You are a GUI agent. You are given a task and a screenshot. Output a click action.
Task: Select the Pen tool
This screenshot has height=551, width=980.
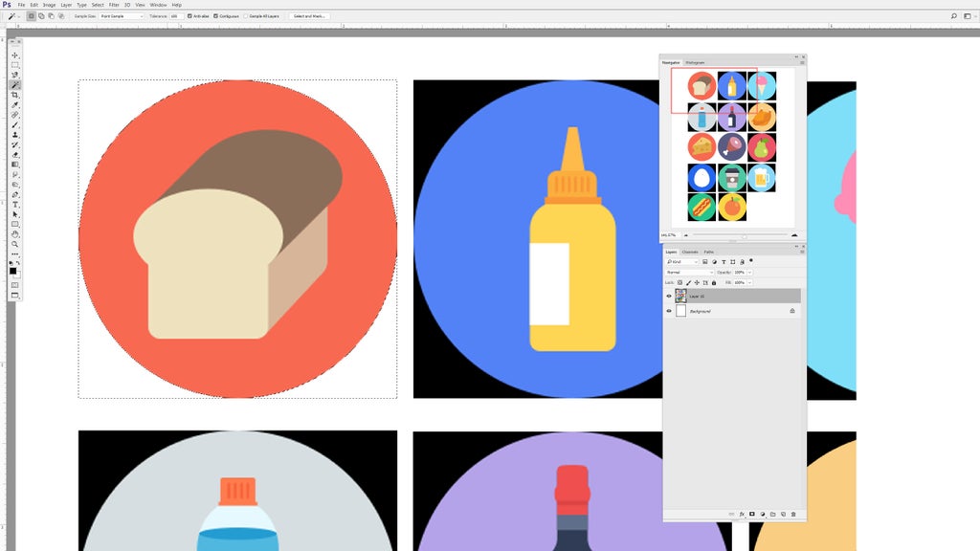15,195
